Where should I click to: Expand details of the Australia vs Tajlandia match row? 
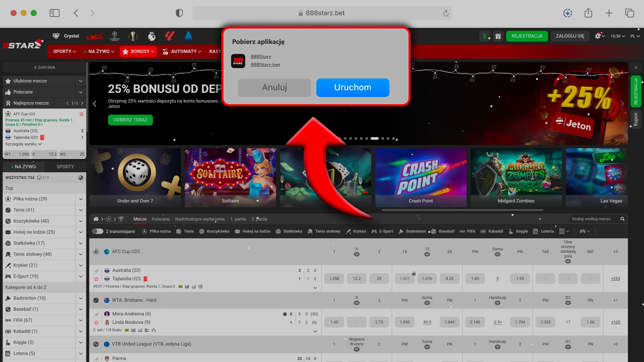click(315, 288)
